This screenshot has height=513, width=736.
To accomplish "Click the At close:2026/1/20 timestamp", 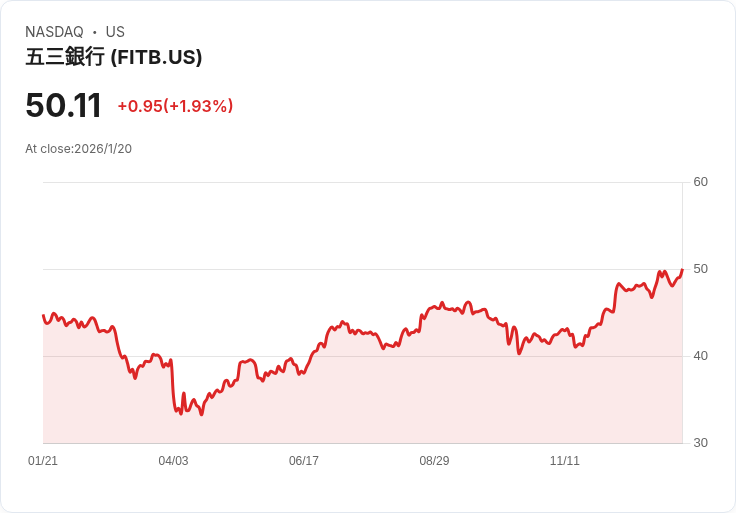I will pos(78,149).
